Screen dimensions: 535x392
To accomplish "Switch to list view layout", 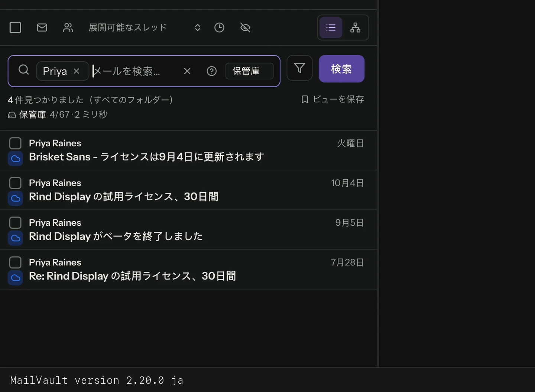I will tap(331, 27).
